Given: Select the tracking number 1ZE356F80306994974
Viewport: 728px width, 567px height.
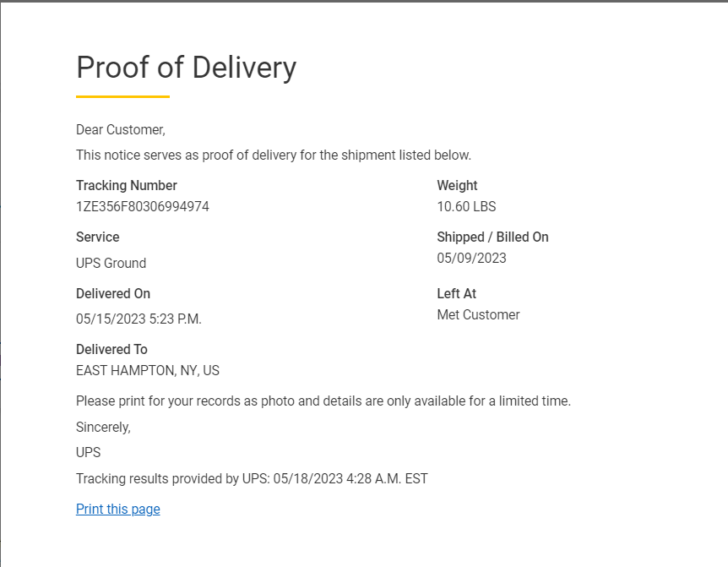Looking at the screenshot, I should click(x=142, y=206).
